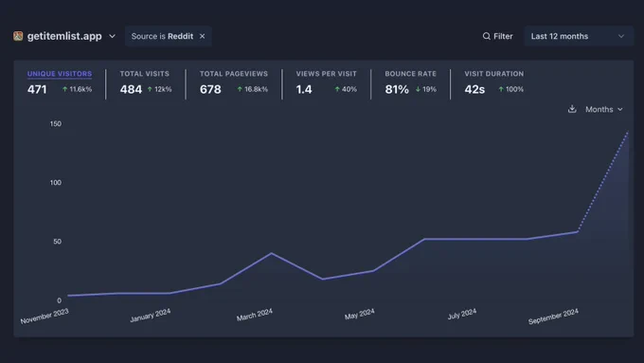This screenshot has width=644, height=363.
Task: Click the July 2024 axis label
Action: 462,314
